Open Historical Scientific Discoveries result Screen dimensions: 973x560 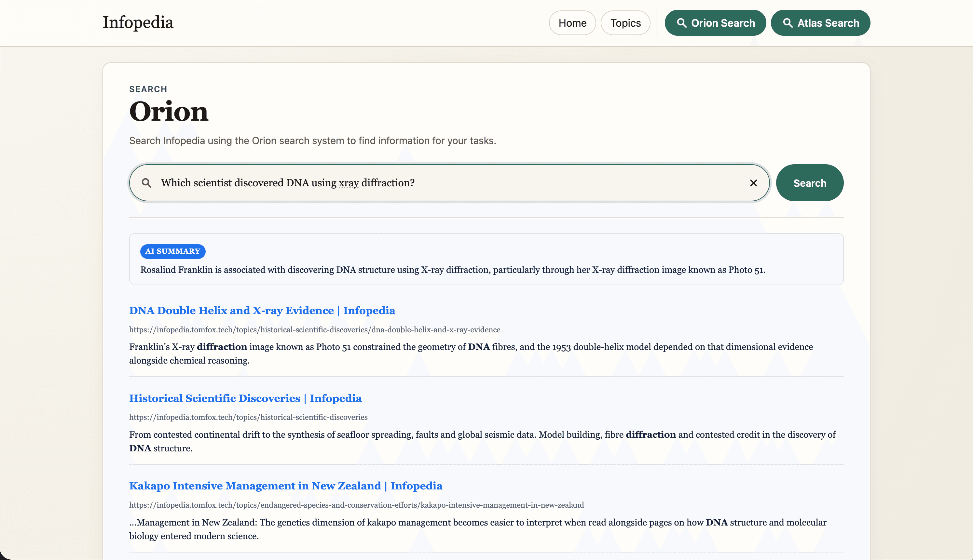245,398
